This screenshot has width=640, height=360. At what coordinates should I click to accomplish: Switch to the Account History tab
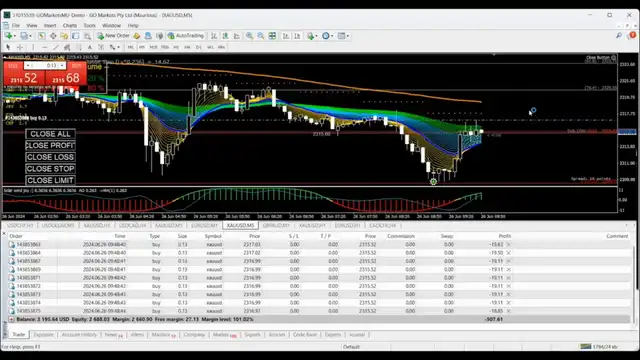pos(79,335)
